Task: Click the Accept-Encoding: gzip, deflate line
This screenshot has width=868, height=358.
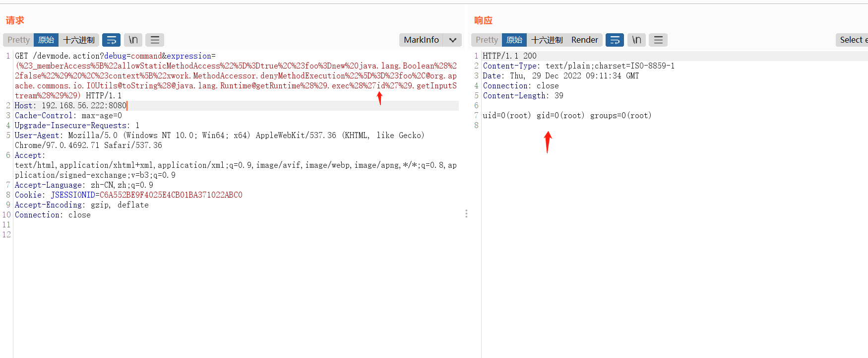Action: (82, 205)
